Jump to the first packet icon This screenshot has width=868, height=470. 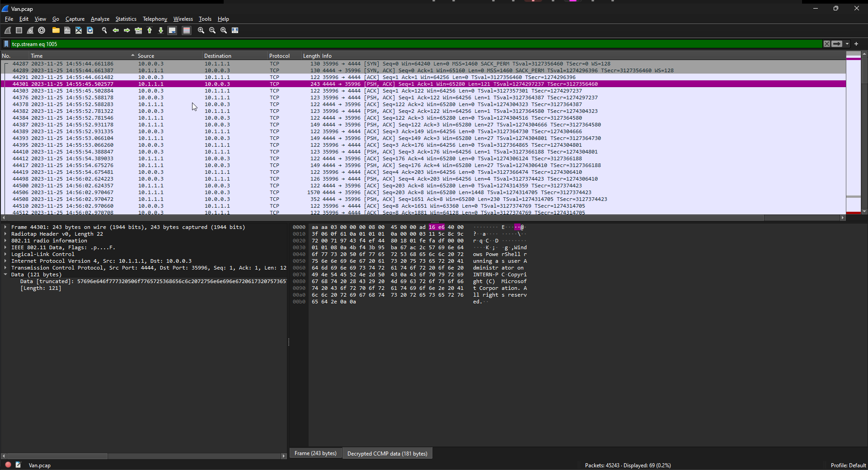[150, 30]
